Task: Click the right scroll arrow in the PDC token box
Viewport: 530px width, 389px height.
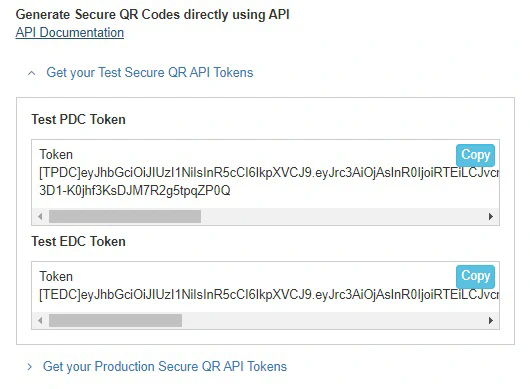Action: click(491, 216)
